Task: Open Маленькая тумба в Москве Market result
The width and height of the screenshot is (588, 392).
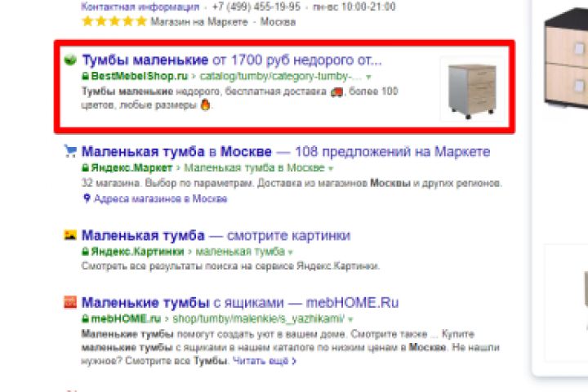Action: (x=286, y=152)
